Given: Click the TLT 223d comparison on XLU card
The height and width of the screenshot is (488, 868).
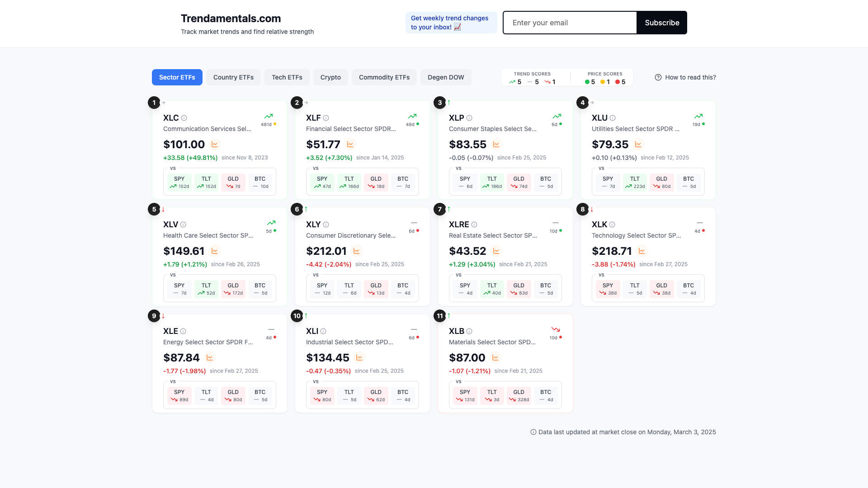Looking at the screenshot, I should click(x=635, y=183).
